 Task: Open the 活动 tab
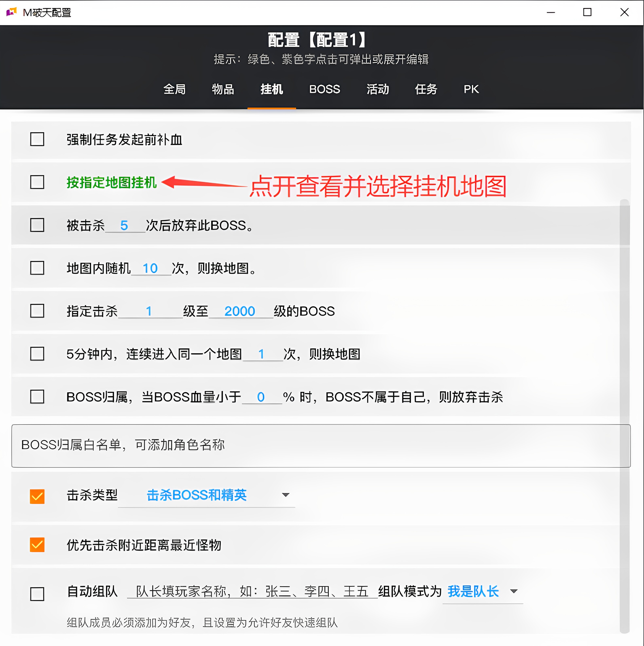(378, 89)
